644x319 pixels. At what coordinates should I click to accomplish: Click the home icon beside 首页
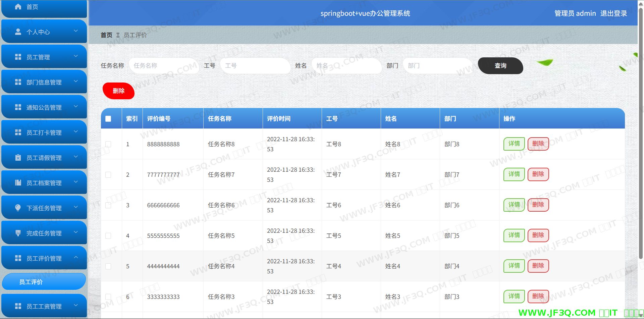[18, 7]
